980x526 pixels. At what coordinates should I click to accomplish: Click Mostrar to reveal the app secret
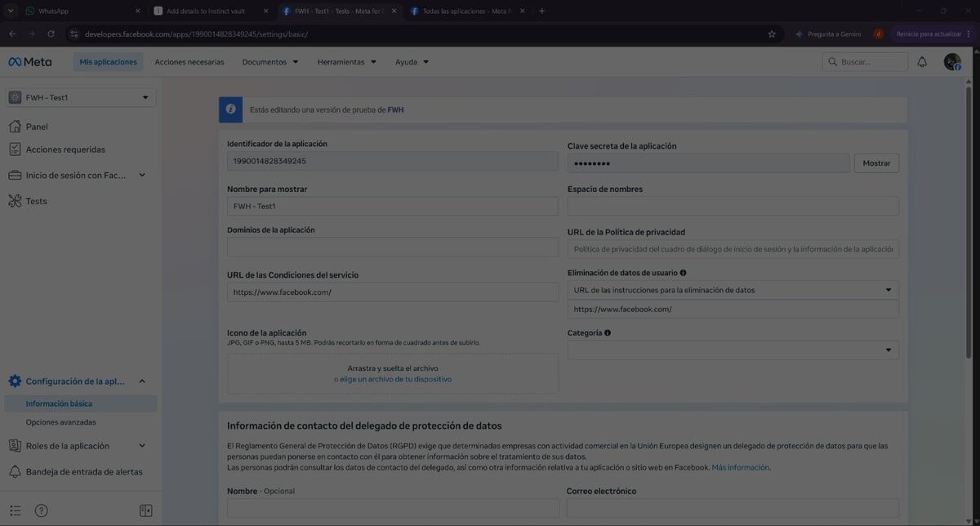(877, 163)
